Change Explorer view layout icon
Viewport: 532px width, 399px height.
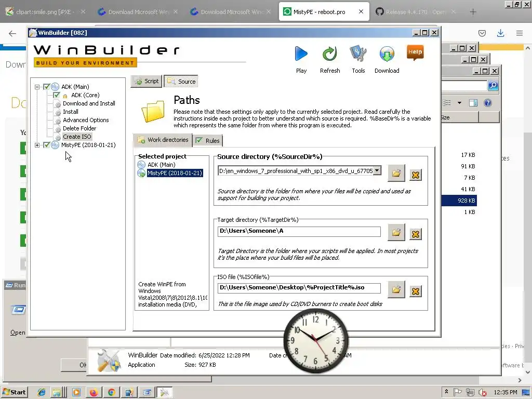point(447,103)
